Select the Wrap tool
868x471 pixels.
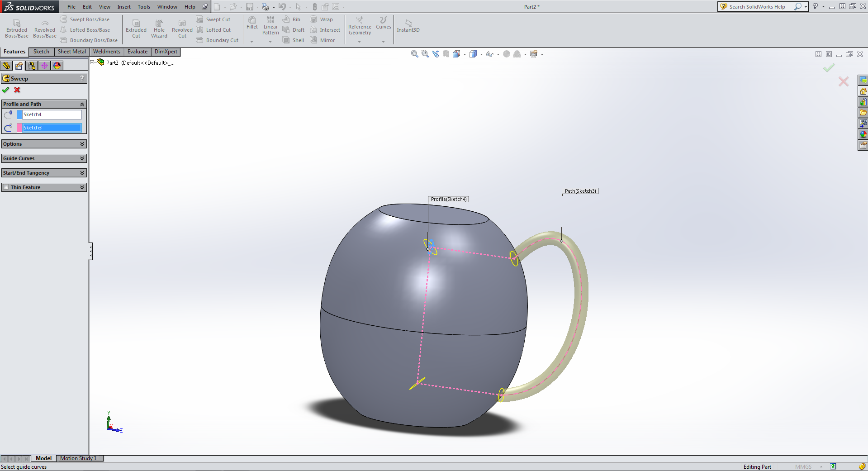click(321, 19)
